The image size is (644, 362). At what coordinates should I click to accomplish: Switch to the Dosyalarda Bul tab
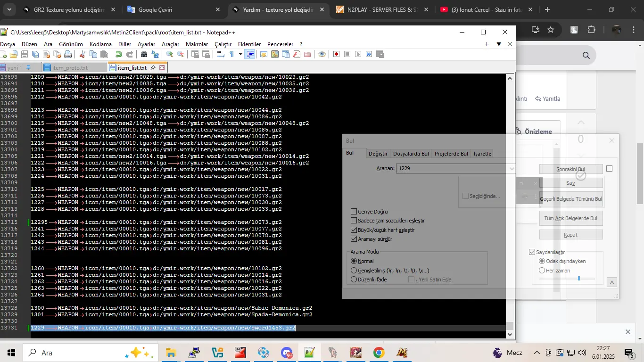tap(411, 154)
